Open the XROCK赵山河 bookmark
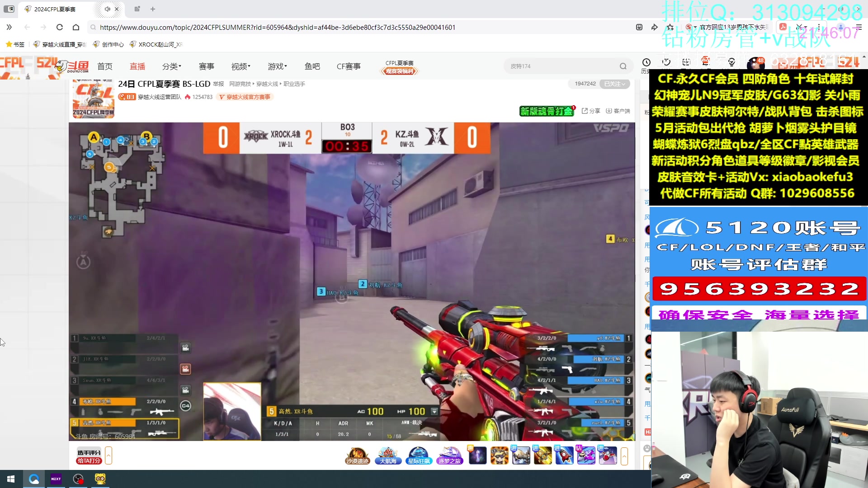 (156, 44)
